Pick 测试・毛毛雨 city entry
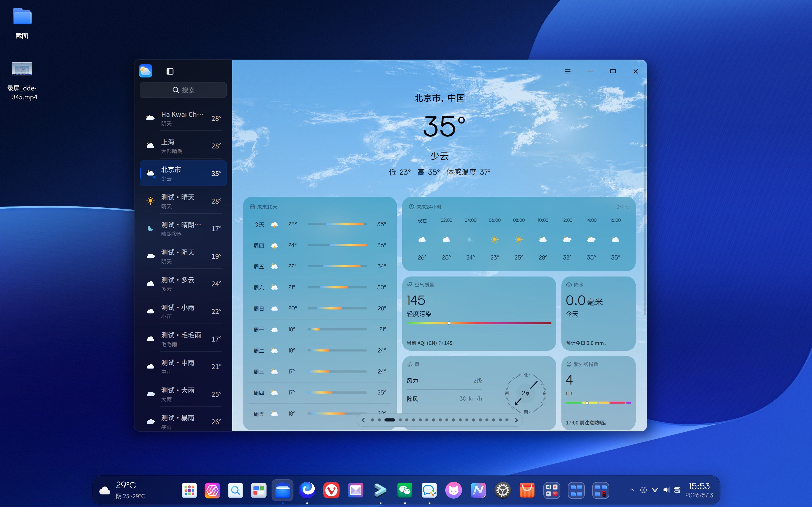Image resolution: width=812 pixels, height=507 pixels. pos(183,339)
